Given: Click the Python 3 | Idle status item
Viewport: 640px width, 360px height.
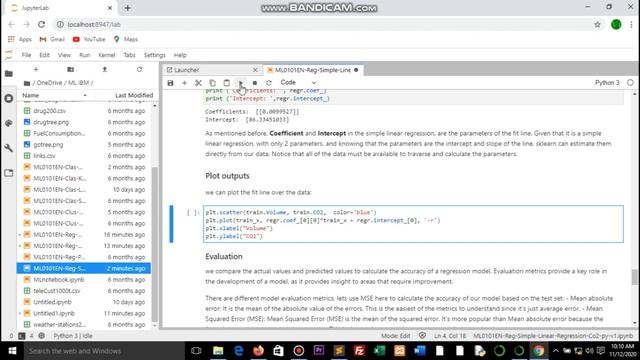Looking at the screenshot, I should click(x=73, y=336).
